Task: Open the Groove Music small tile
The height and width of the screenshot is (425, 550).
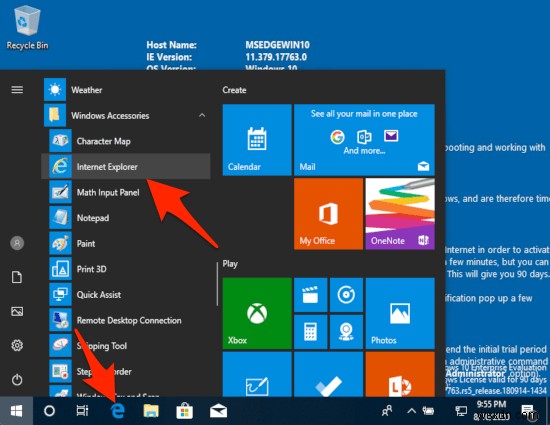Action: [x=346, y=295]
